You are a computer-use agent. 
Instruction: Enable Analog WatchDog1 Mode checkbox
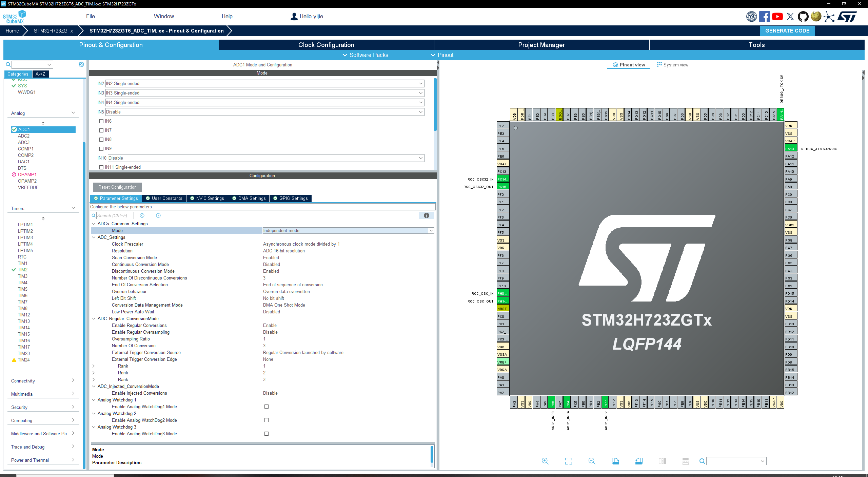tap(267, 407)
